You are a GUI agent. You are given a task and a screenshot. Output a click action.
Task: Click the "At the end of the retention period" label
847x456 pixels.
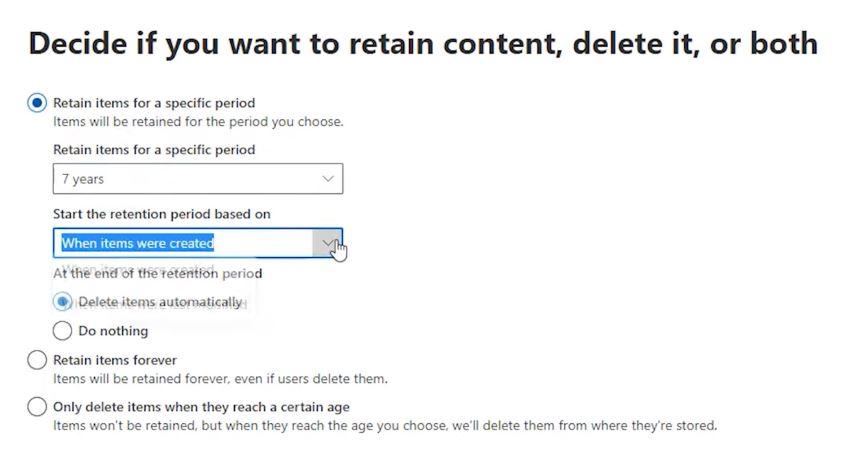point(157,273)
